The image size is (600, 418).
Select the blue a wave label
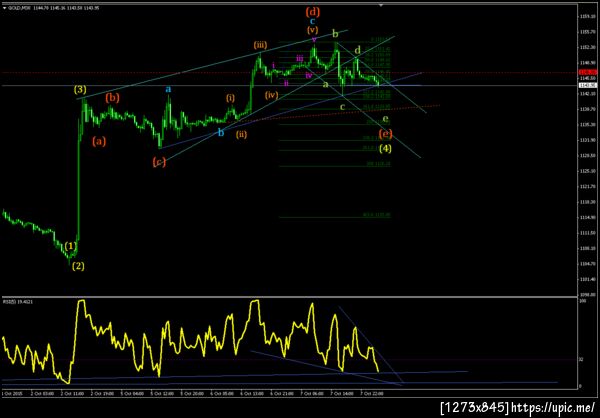click(x=168, y=89)
